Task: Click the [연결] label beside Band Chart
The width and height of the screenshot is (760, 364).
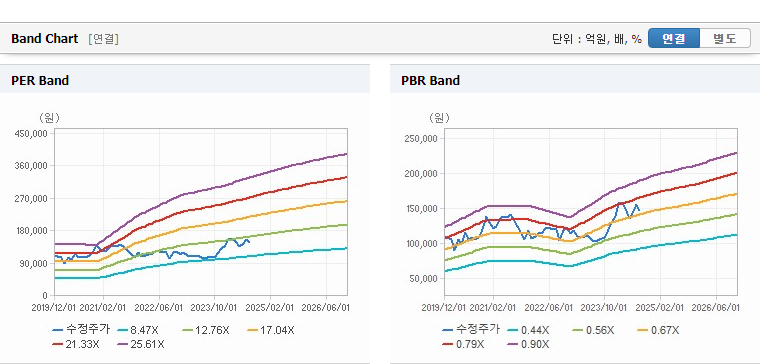Action: coord(103,39)
